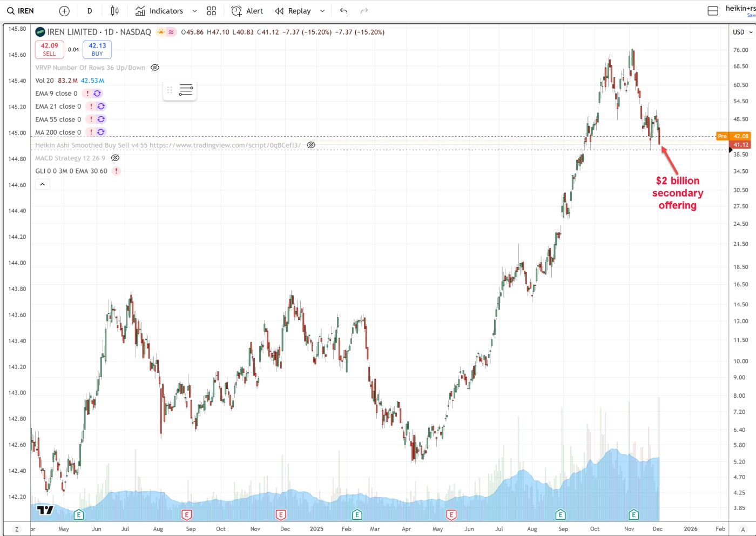The height and width of the screenshot is (536, 756).
Task: Open the candlestick chart type selector
Action: point(114,11)
